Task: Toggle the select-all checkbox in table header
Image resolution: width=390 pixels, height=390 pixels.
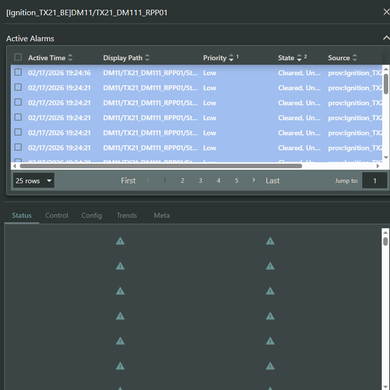Action: click(18, 57)
